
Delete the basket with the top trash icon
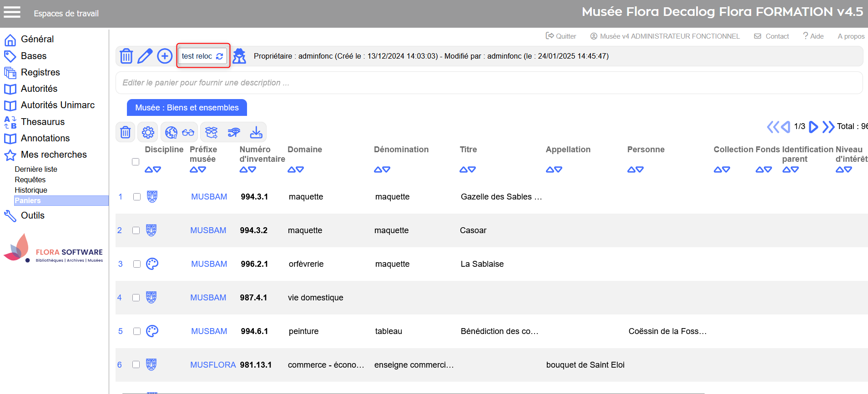(126, 56)
